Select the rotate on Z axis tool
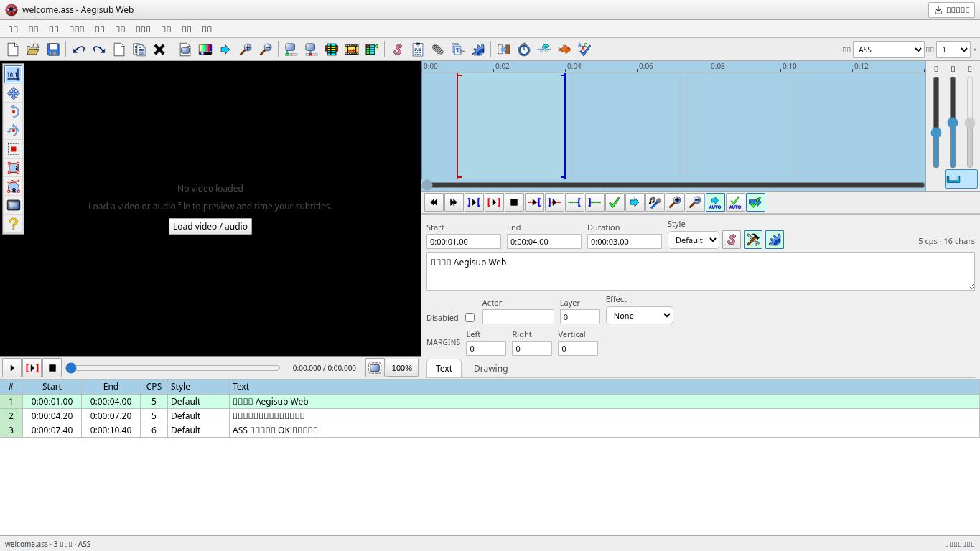This screenshot has width=980, height=551. [x=13, y=112]
